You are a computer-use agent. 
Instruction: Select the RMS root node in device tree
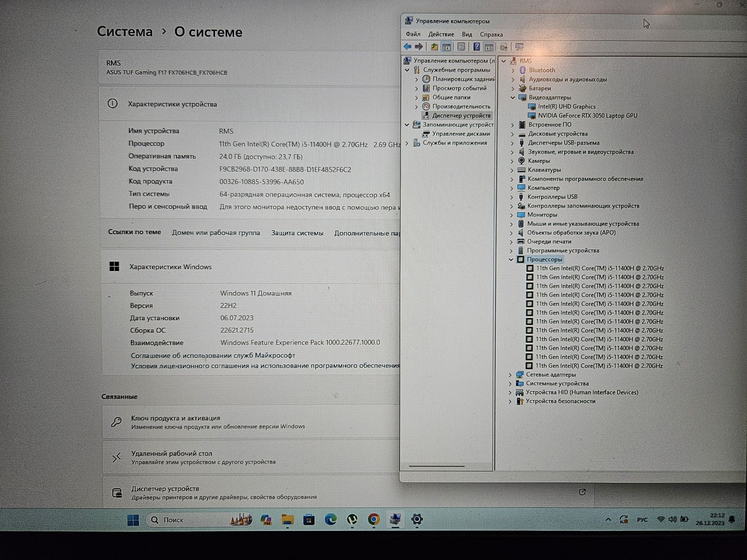(x=526, y=61)
